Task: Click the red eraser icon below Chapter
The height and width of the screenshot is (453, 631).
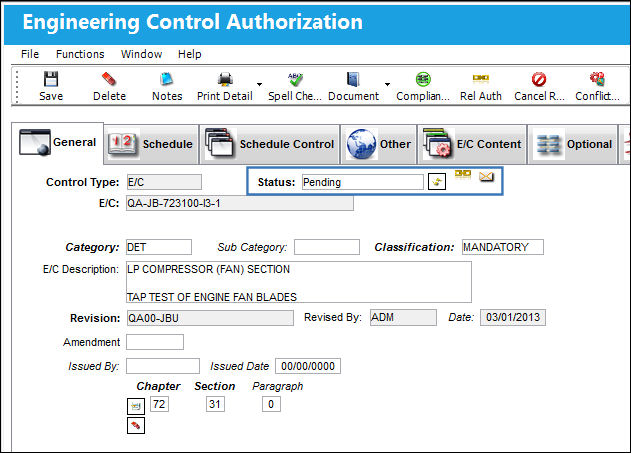Action: [136, 425]
